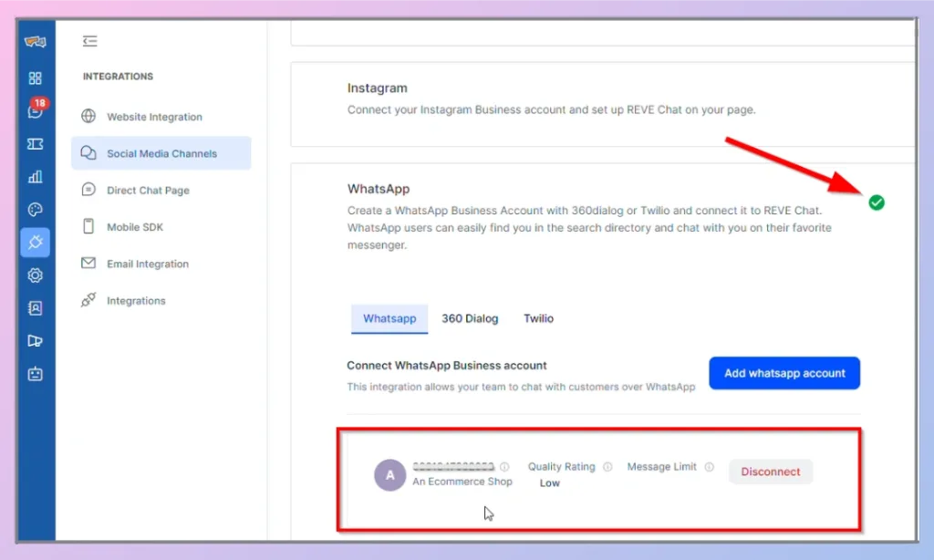Open the settings gear icon

coord(36,275)
